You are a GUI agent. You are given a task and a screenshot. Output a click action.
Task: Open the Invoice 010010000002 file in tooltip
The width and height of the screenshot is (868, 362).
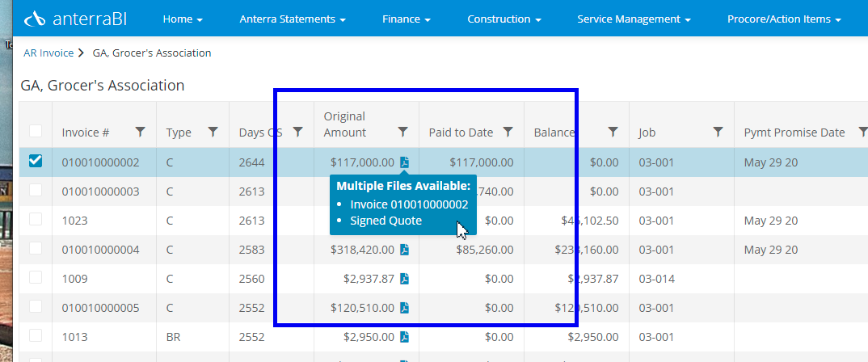[409, 204]
